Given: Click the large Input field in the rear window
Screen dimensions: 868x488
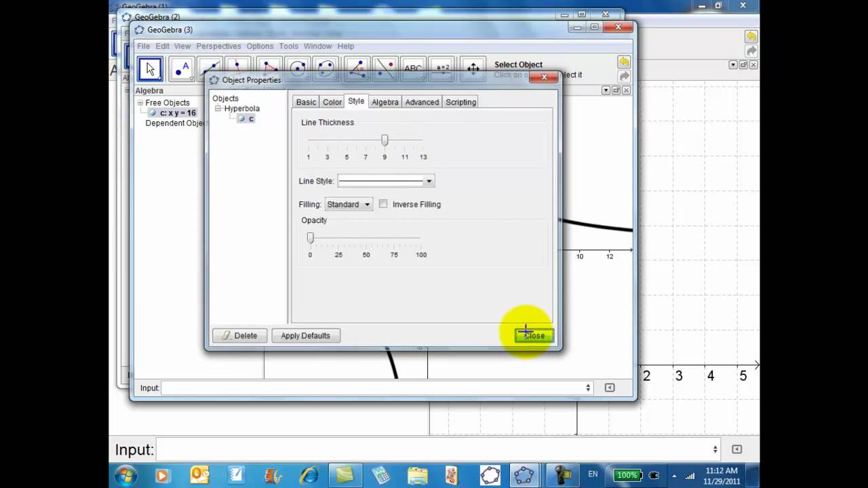Looking at the screenshot, I should click(438, 449).
